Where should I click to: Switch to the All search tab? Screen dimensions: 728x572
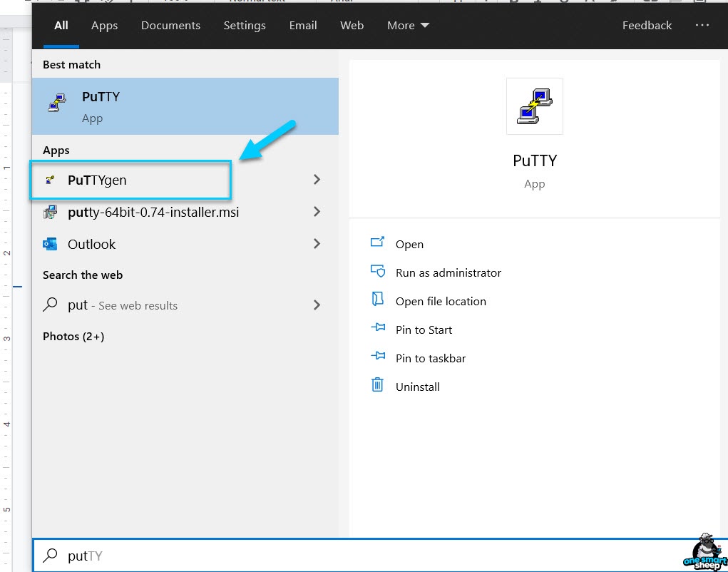click(61, 26)
